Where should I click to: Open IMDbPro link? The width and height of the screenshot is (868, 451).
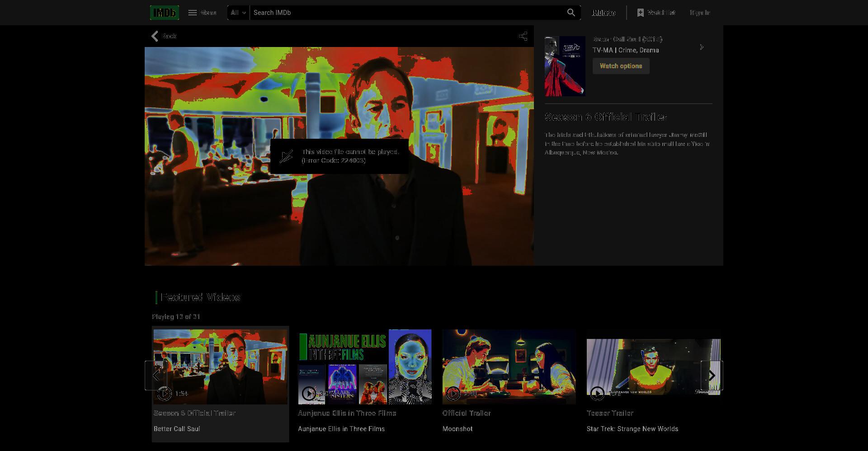(x=604, y=13)
